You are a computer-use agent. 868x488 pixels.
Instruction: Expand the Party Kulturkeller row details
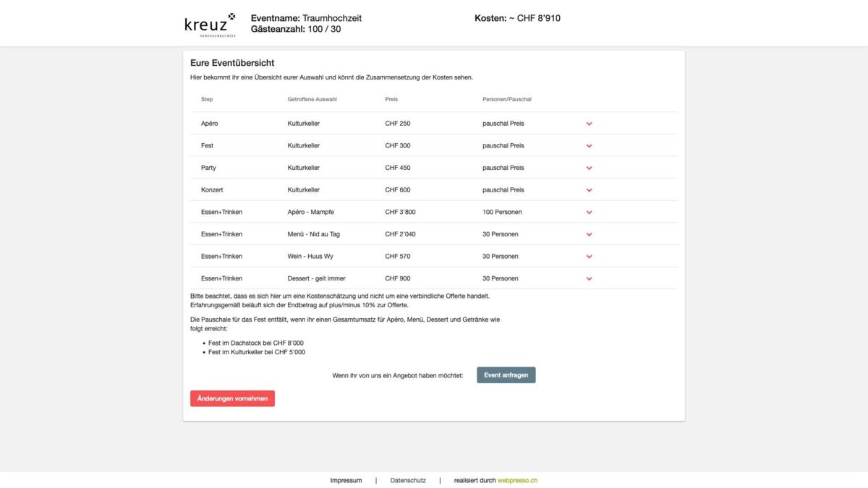[x=589, y=167]
